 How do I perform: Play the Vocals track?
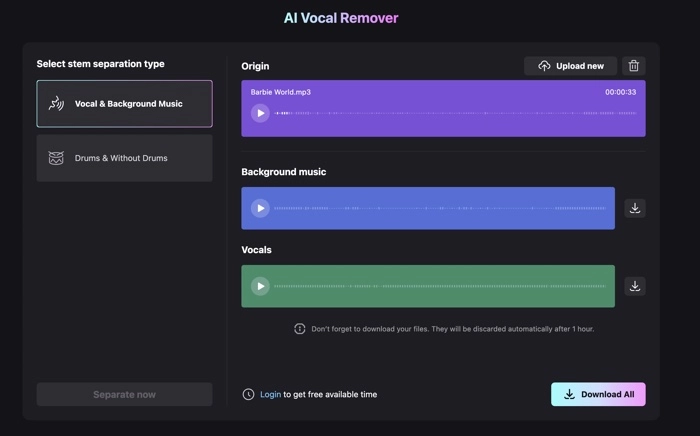[260, 286]
